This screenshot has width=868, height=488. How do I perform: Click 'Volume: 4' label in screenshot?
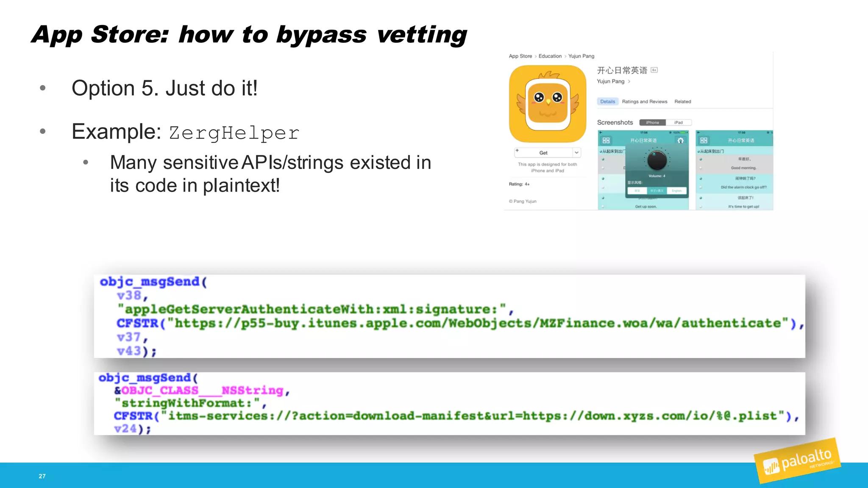click(657, 176)
